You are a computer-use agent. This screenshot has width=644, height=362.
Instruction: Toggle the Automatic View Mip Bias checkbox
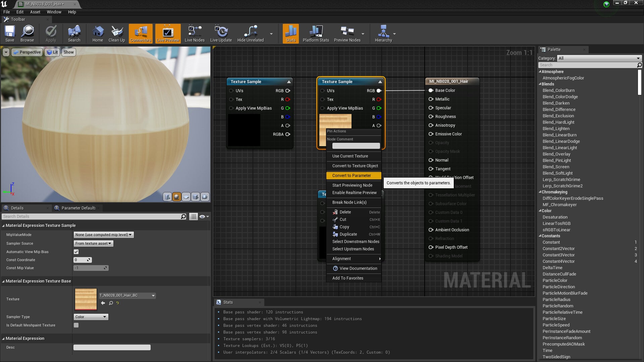[76, 252]
